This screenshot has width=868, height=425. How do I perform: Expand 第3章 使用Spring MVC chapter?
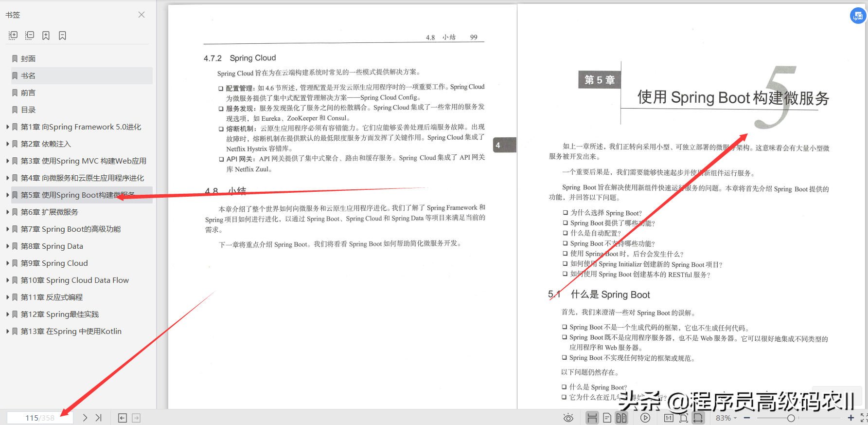click(x=7, y=161)
